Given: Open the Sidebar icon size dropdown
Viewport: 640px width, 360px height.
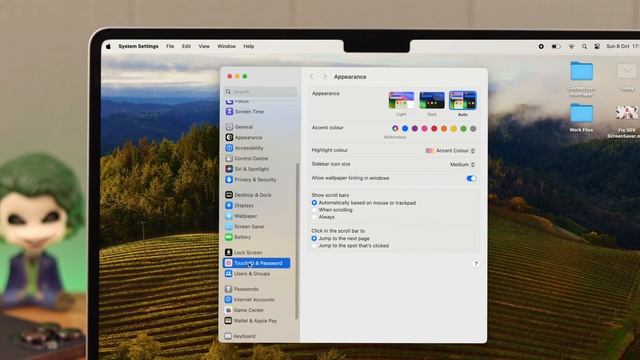Looking at the screenshot, I should (x=462, y=164).
